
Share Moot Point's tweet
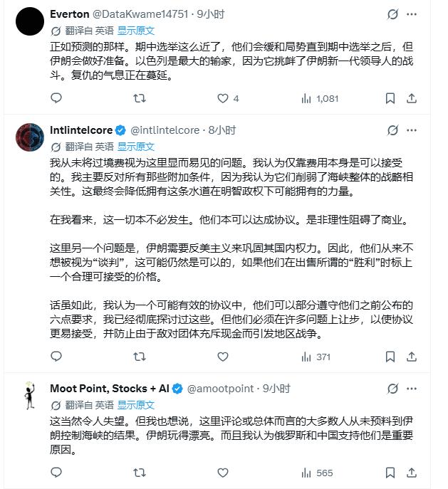(412, 473)
